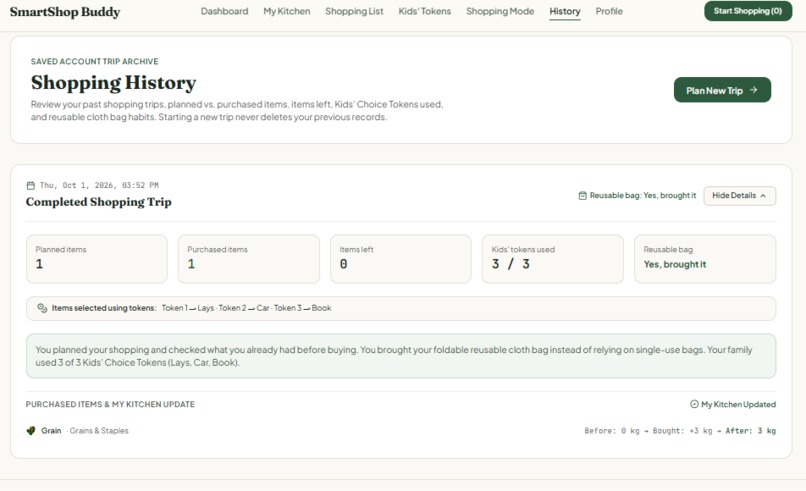Screen dimensions: 806x491
Task: Click the 'Bought: +3 kg' quantity text
Action: 683,430
